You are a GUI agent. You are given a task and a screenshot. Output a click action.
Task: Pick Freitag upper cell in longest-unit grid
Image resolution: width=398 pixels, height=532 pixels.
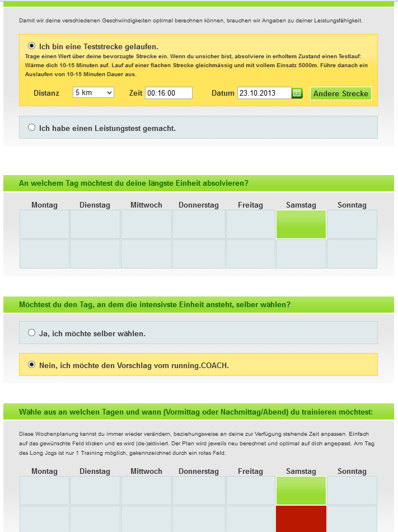pos(251,224)
